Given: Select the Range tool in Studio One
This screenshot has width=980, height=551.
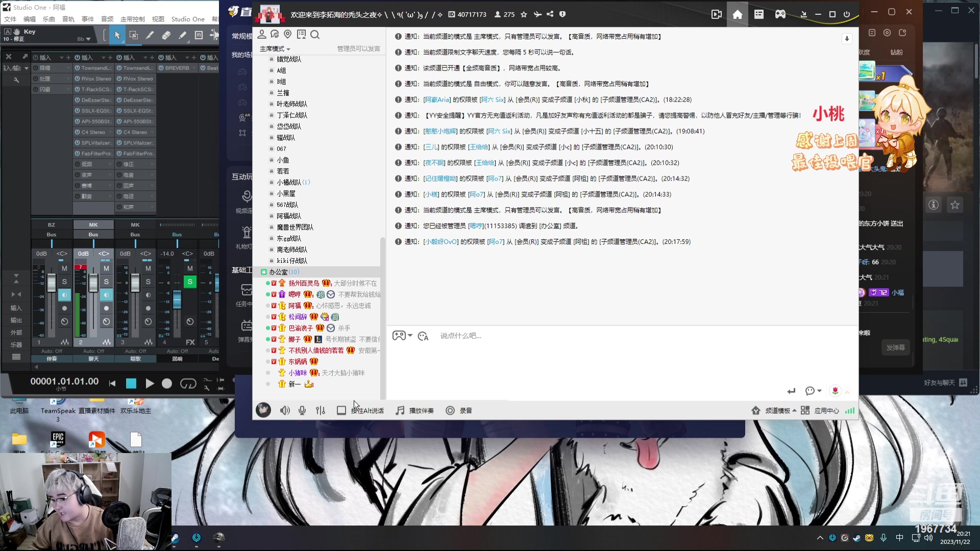Looking at the screenshot, I should tap(134, 35).
